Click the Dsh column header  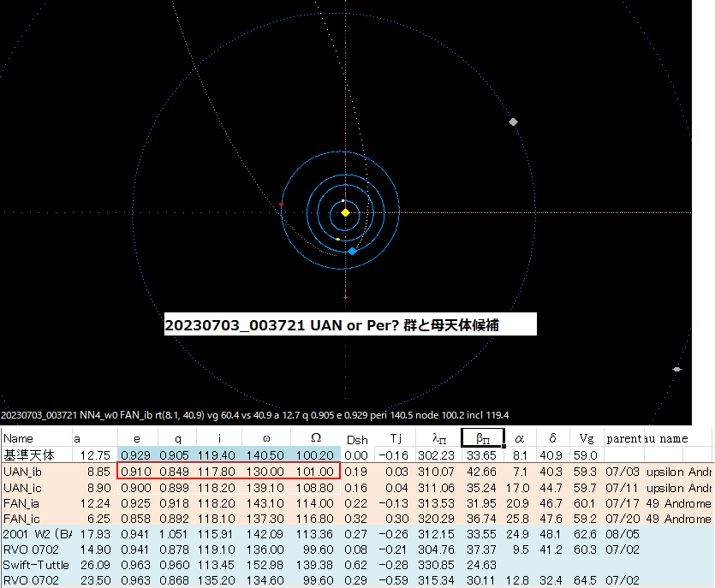click(356, 437)
